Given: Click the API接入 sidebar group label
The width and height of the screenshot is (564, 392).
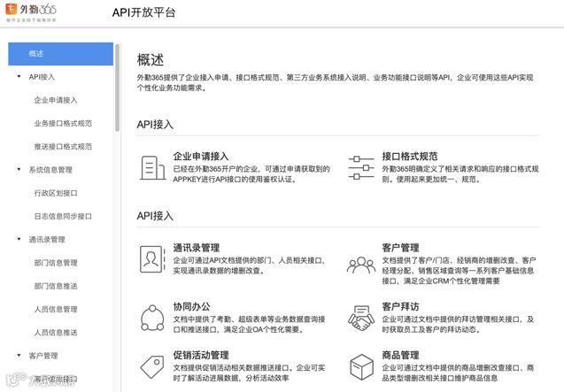Looking at the screenshot, I should click(42, 77).
